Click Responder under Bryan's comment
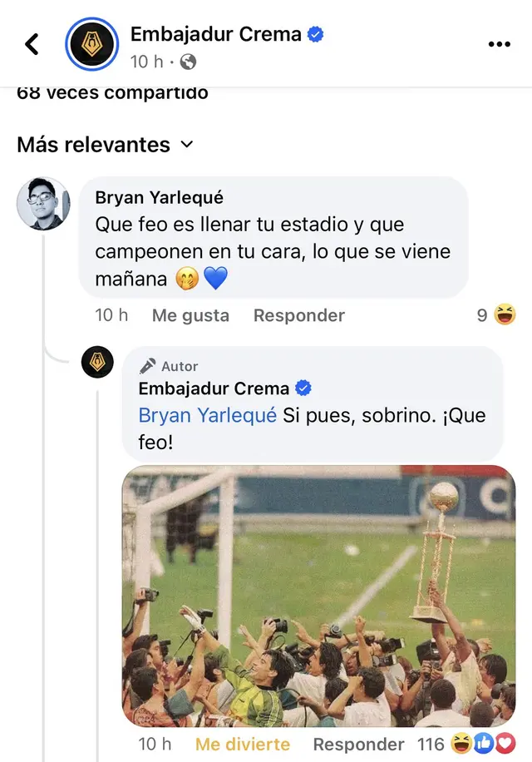532x762 pixels. click(x=299, y=315)
